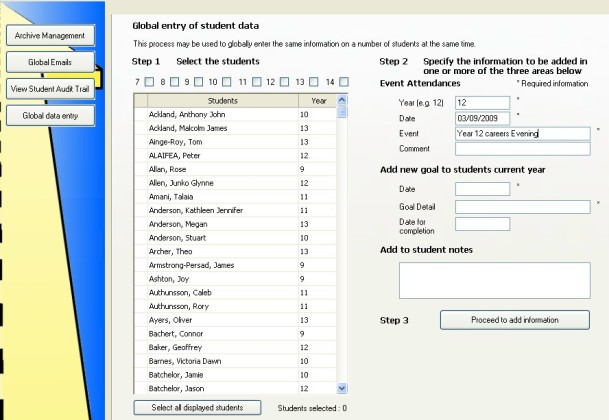Select student Anderson, Kathleen Jennifer

point(235,211)
